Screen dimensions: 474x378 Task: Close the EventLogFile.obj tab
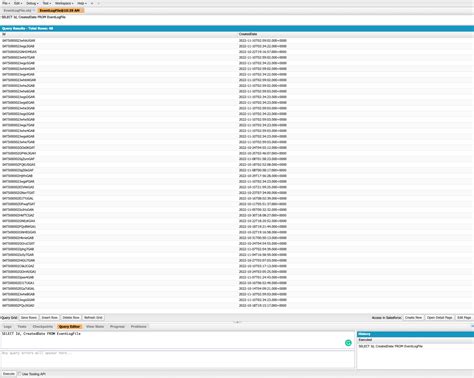tap(34, 10)
